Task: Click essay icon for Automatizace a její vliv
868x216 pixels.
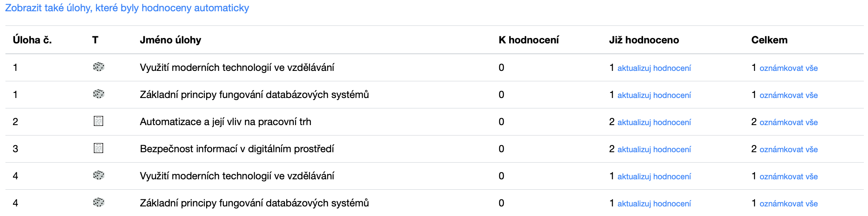Action: point(98,121)
